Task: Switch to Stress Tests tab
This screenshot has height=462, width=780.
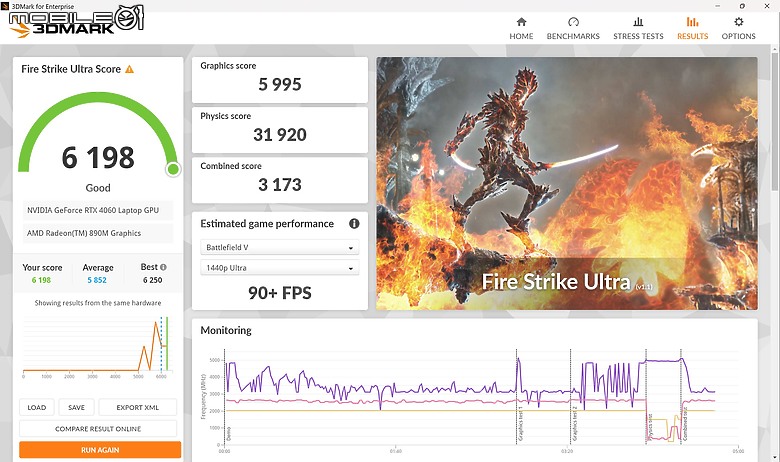Action: (x=638, y=29)
